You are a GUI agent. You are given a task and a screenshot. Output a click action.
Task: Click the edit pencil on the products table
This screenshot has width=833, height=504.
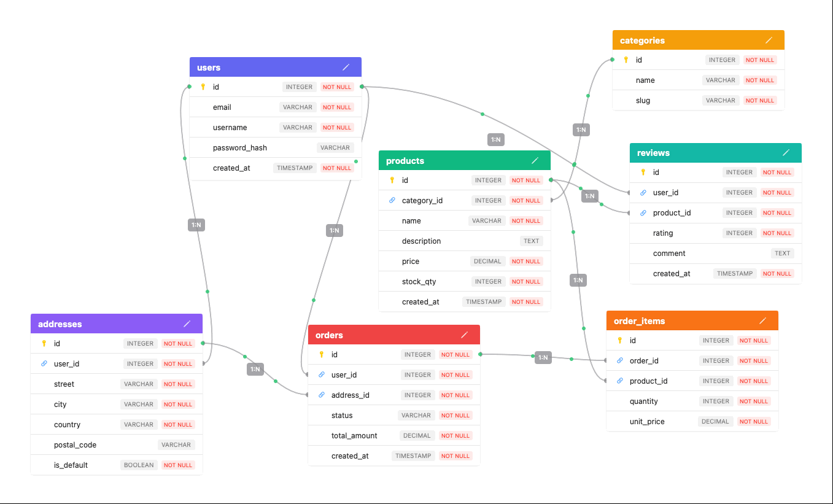pos(535,160)
